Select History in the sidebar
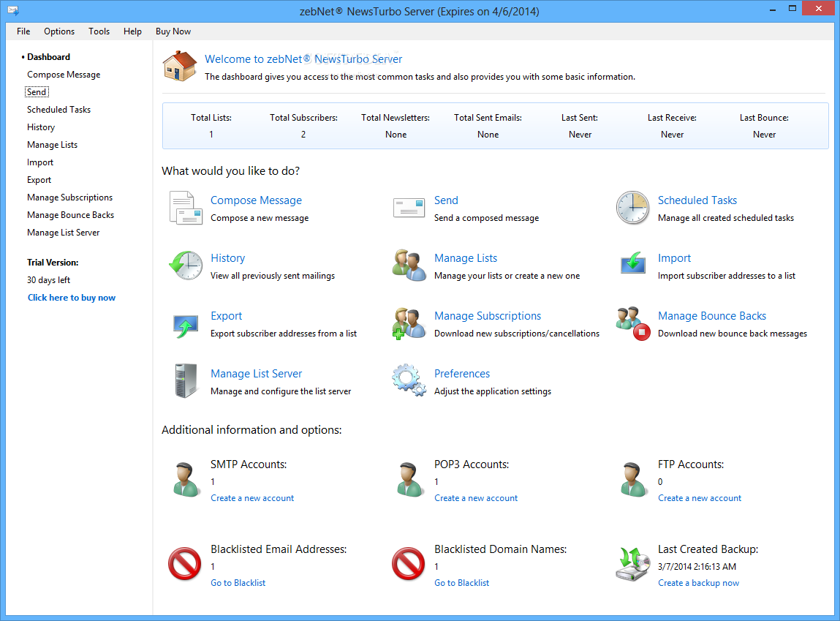Viewport: 840px width, 621px height. click(41, 127)
